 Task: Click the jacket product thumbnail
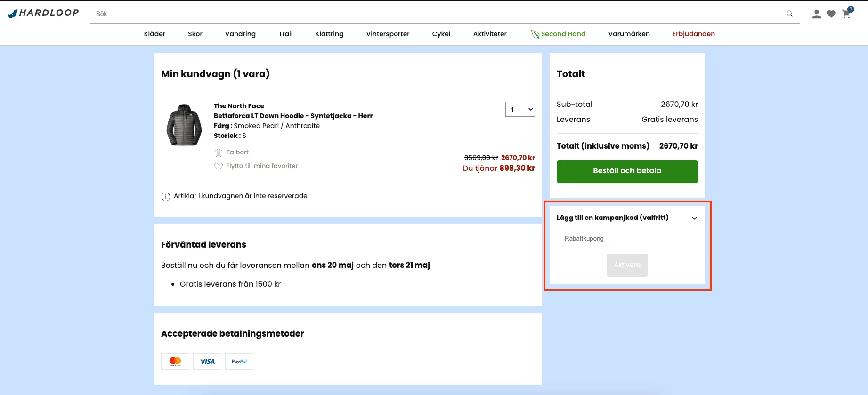click(184, 125)
